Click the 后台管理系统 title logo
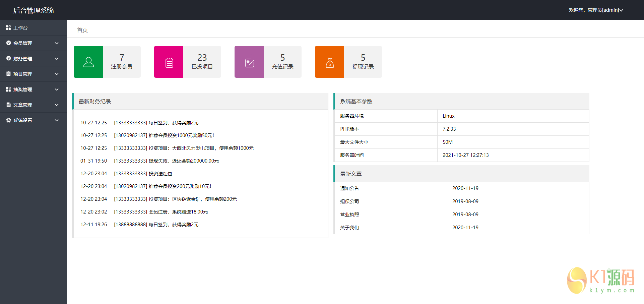The width and height of the screenshot is (644, 304). (34, 10)
